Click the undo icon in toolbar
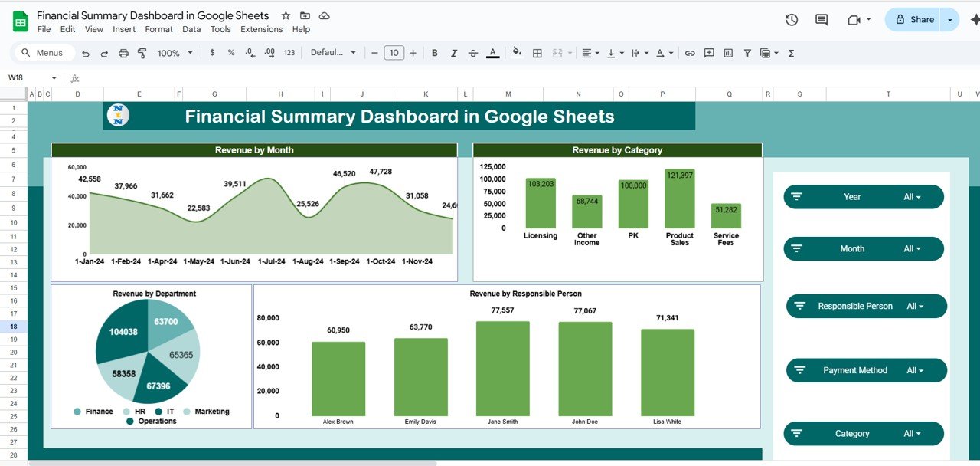 click(x=85, y=54)
